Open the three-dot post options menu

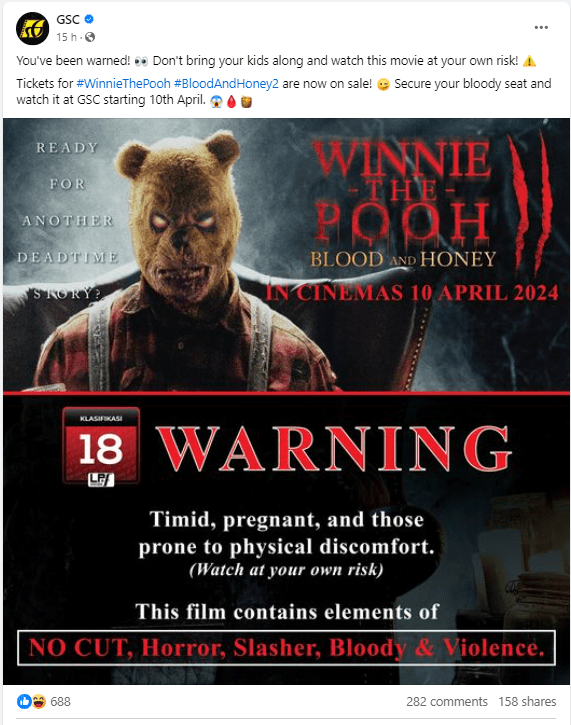tap(541, 28)
